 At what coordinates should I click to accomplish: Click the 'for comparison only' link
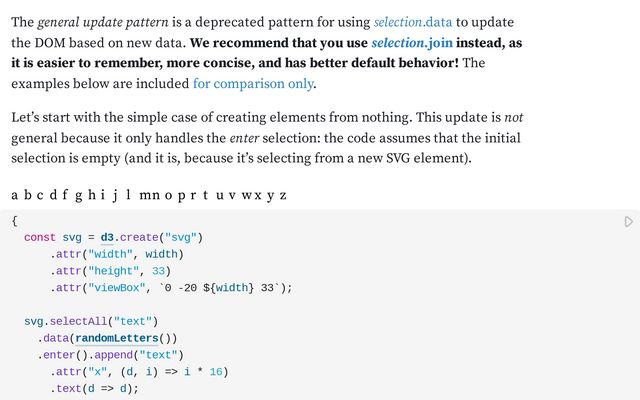[x=253, y=83]
